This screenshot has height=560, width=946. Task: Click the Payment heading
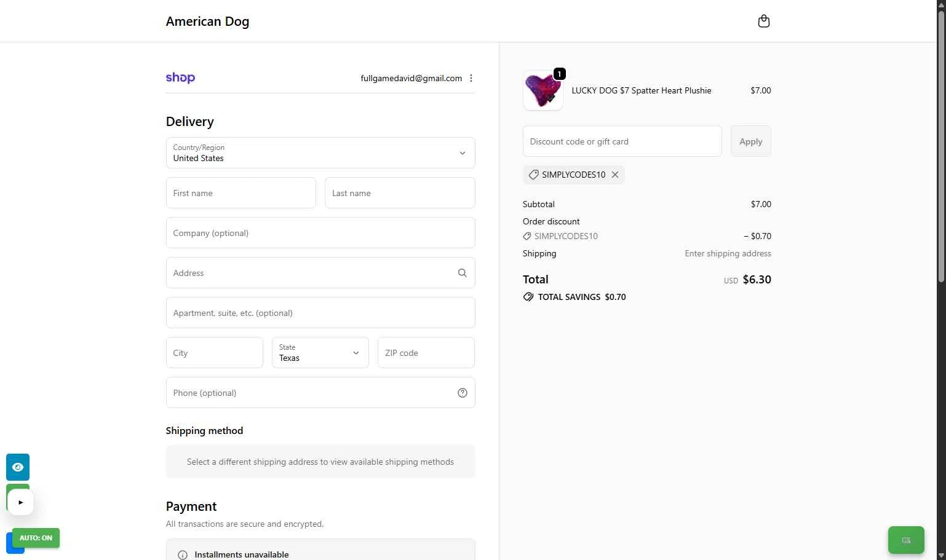(191, 507)
